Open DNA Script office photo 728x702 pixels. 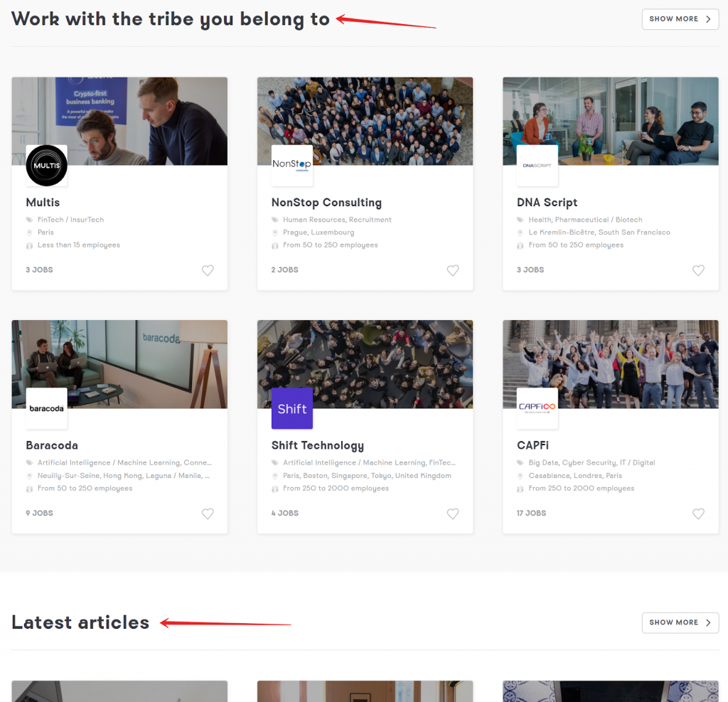click(x=611, y=121)
